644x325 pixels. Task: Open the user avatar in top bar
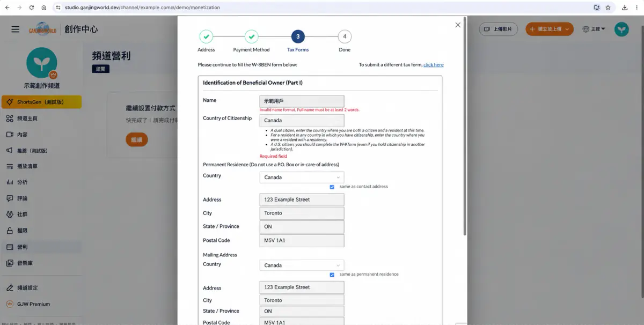click(x=621, y=29)
